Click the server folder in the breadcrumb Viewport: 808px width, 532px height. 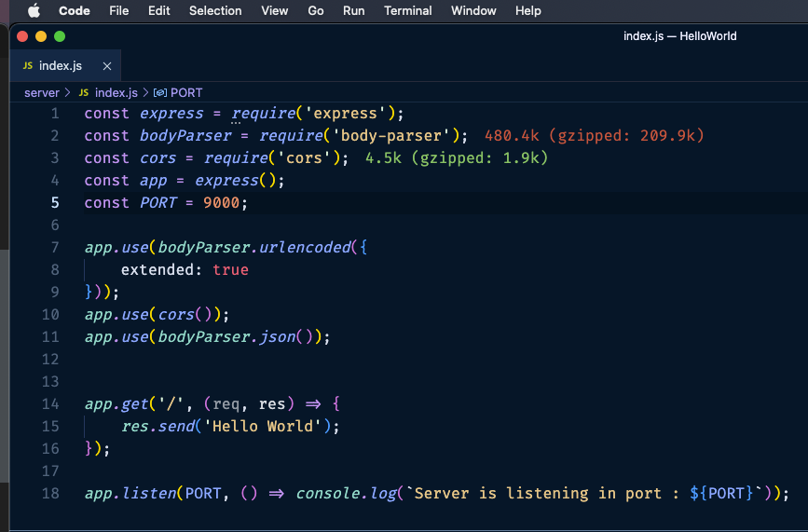tap(42, 92)
